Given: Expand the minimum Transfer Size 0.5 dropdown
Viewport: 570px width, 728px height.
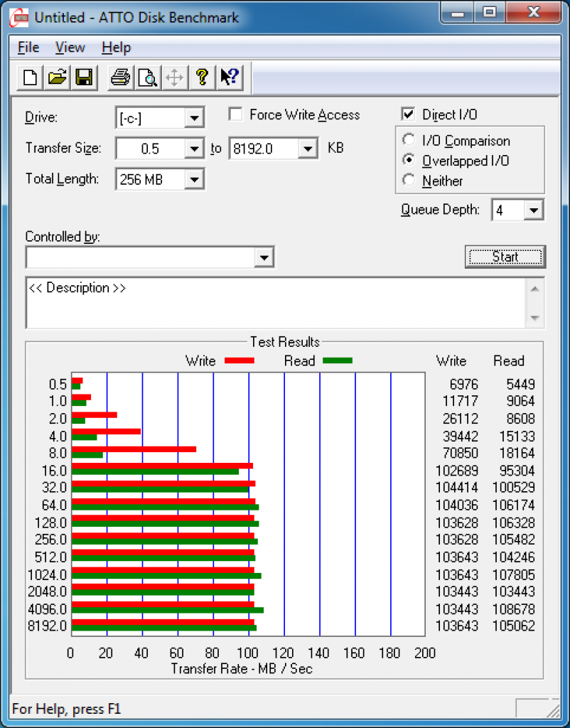Looking at the screenshot, I should [194, 149].
